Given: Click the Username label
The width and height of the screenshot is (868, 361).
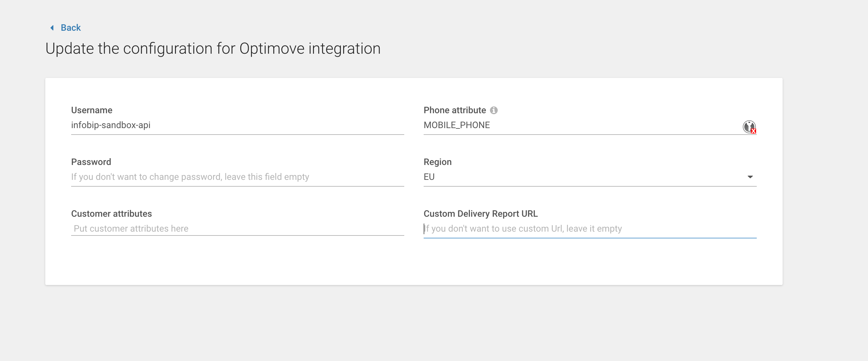Looking at the screenshot, I should tap(92, 110).
